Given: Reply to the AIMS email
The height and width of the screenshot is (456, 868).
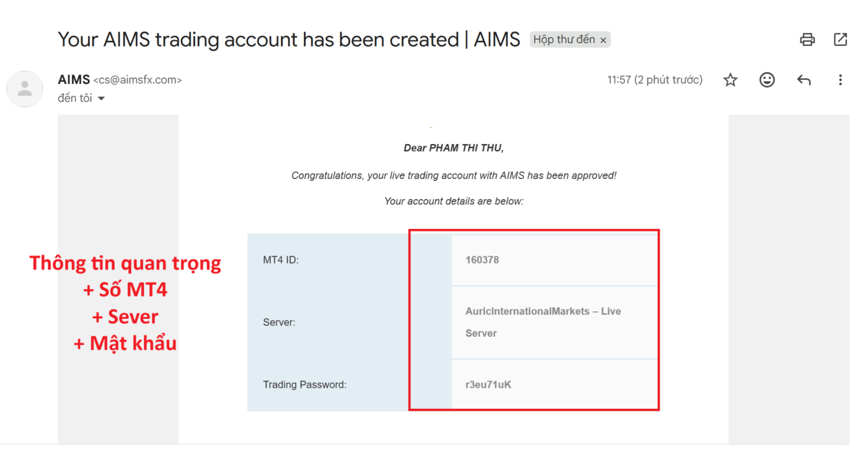Looking at the screenshot, I should [x=804, y=80].
